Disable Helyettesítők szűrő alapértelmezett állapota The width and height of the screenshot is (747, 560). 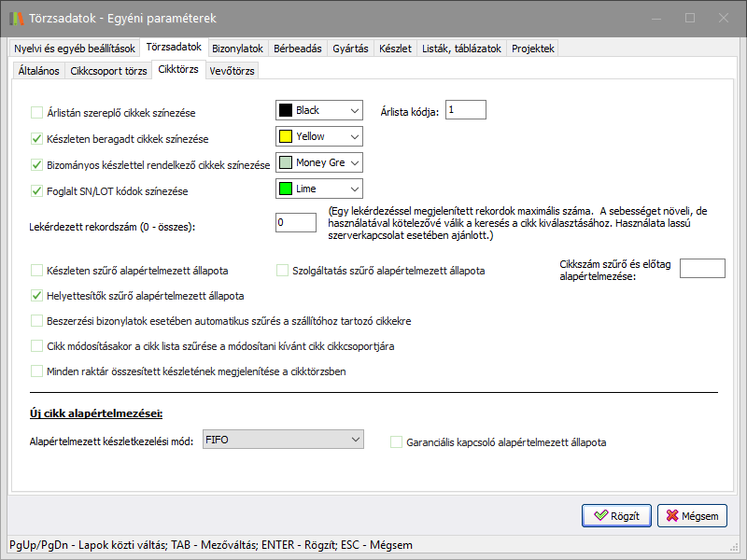pyautogui.click(x=37, y=296)
